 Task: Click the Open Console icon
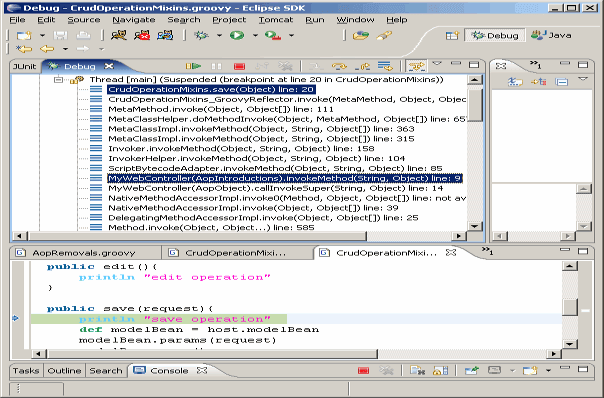click(530, 371)
